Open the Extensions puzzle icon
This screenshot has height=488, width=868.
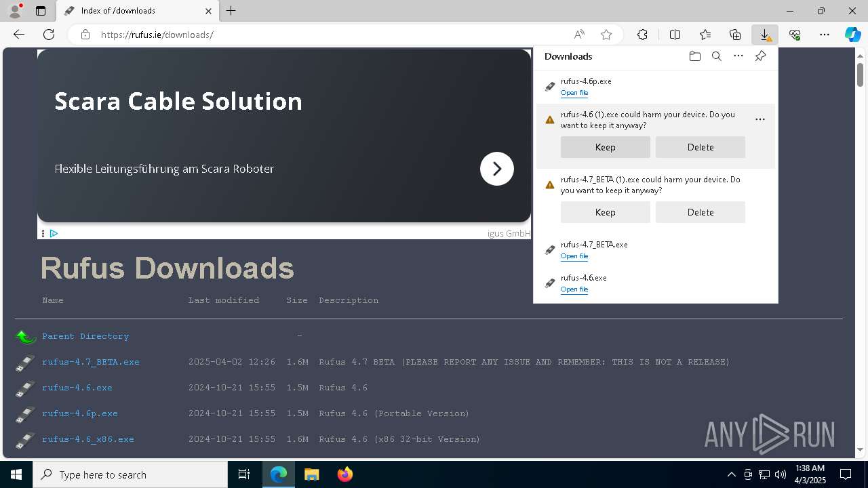(x=642, y=35)
